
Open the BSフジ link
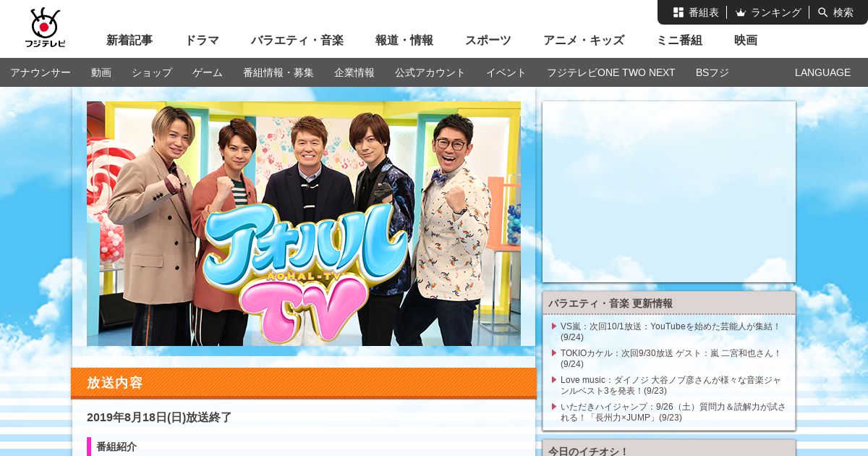pyautogui.click(x=712, y=72)
